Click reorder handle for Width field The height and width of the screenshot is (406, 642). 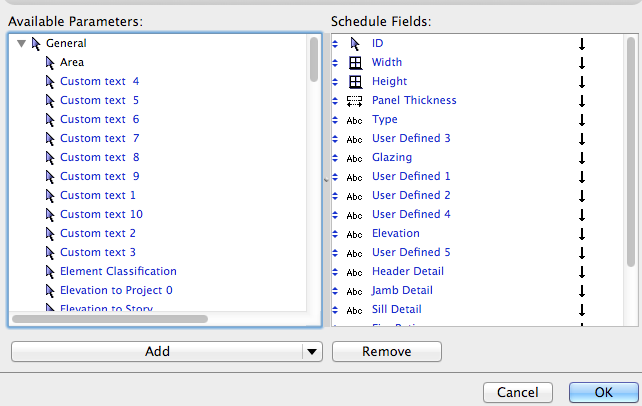336,62
